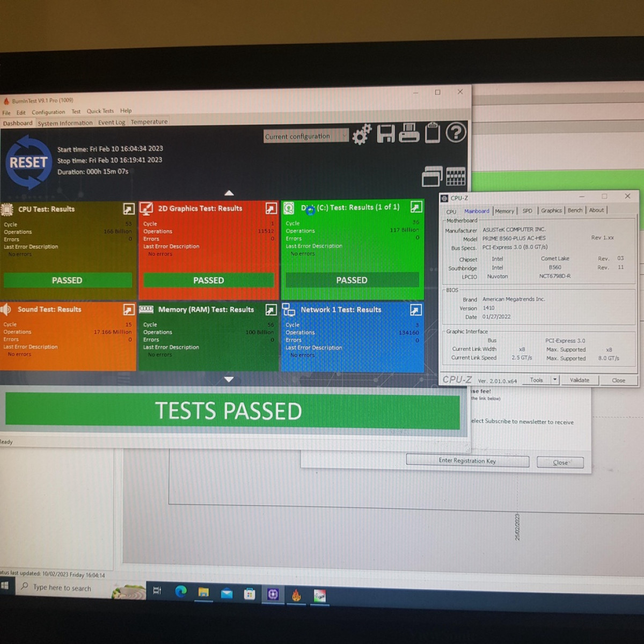The image size is (644, 644).
Task: Switch to the Temperature tab
Action: [x=149, y=122]
